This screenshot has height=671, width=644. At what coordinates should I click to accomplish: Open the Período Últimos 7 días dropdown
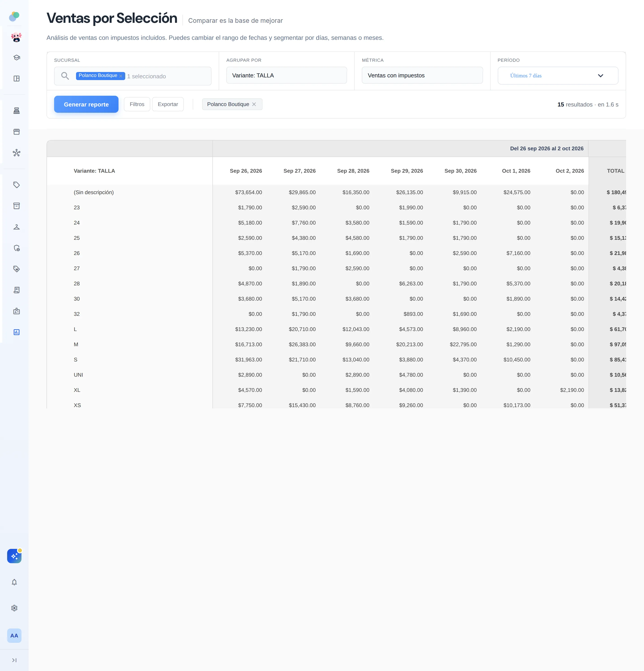pyautogui.click(x=558, y=76)
